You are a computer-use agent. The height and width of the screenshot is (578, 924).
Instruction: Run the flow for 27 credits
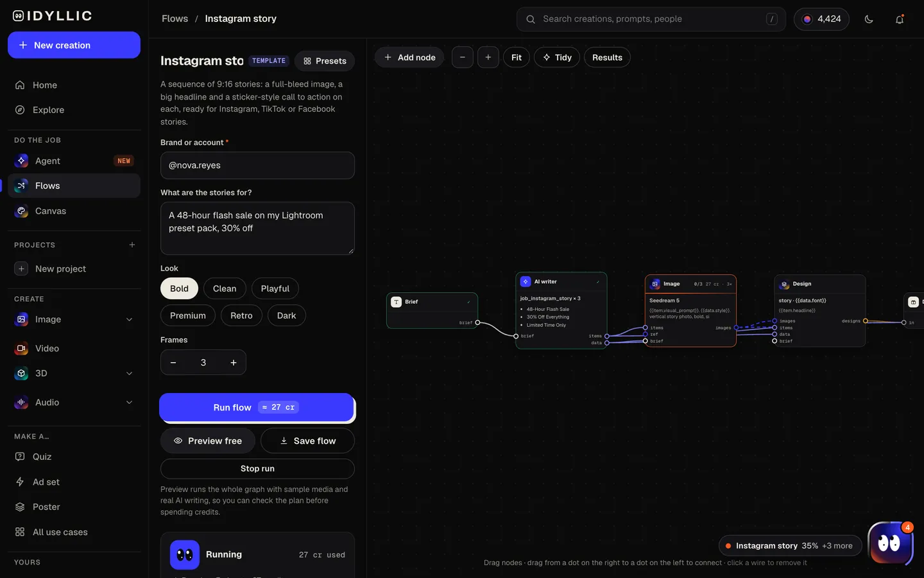257,407
